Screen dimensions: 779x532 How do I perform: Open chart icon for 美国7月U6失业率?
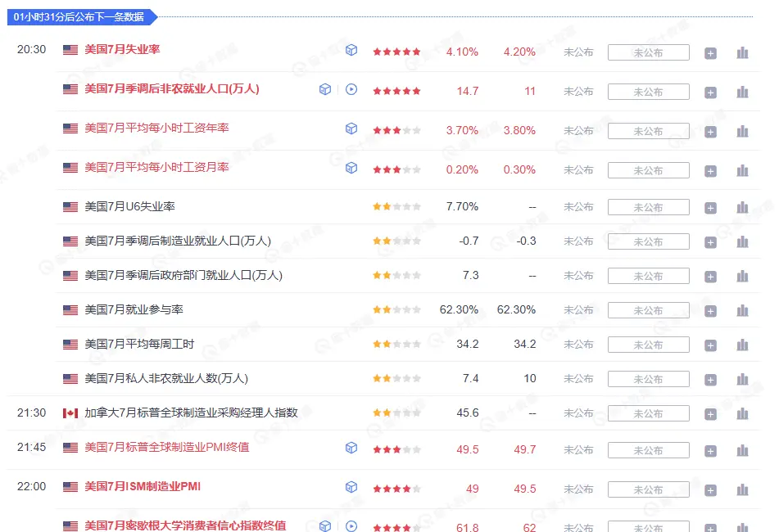tap(742, 207)
